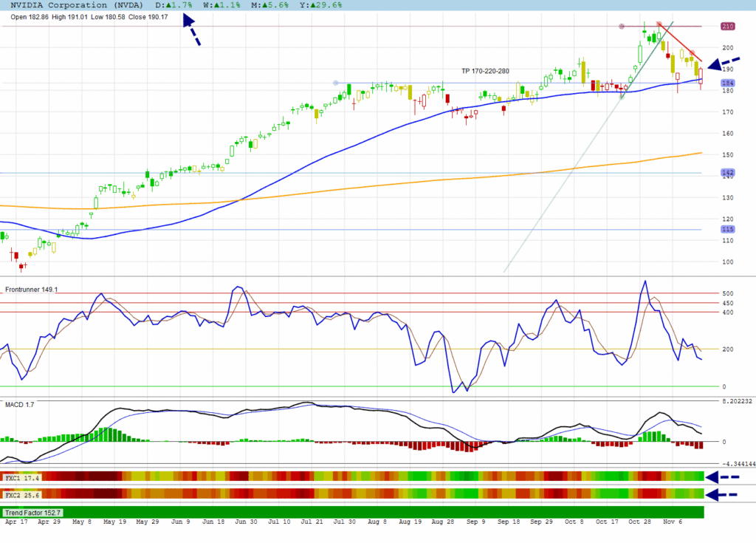Select the Frontrunner 149.1 indicator label

pyautogui.click(x=32, y=290)
